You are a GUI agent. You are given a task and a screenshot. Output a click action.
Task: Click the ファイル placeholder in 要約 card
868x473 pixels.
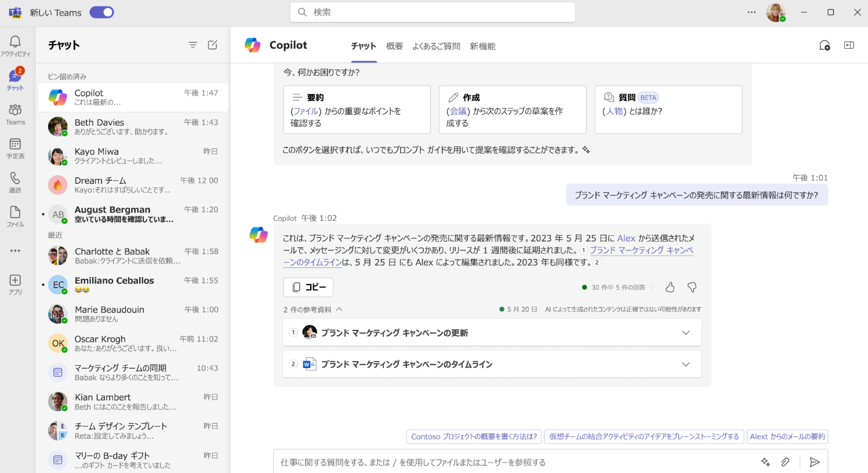coord(306,111)
